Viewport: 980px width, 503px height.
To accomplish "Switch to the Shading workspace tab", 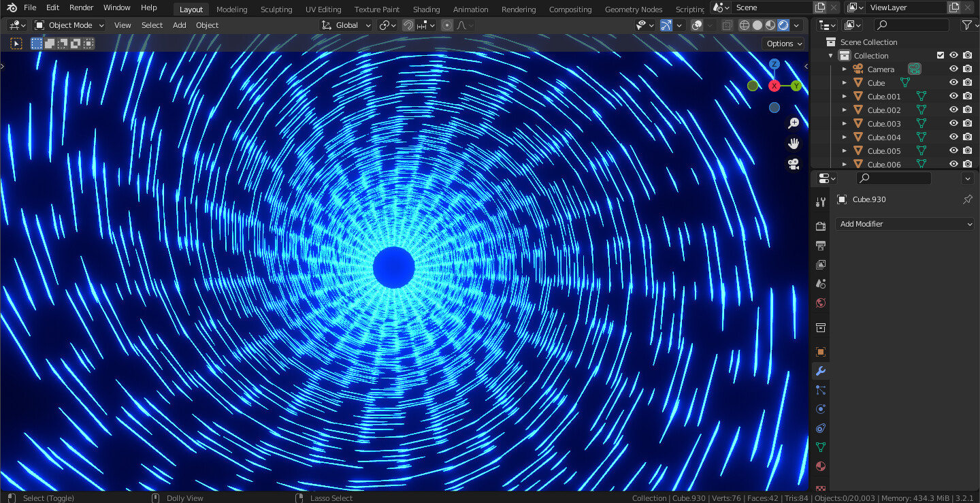I will coord(426,9).
